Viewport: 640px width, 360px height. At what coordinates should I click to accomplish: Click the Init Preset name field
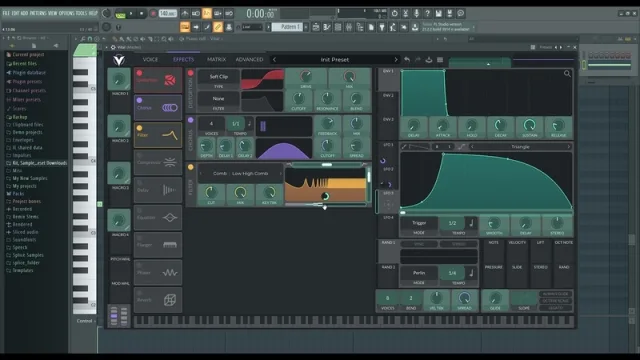[335, 60]
